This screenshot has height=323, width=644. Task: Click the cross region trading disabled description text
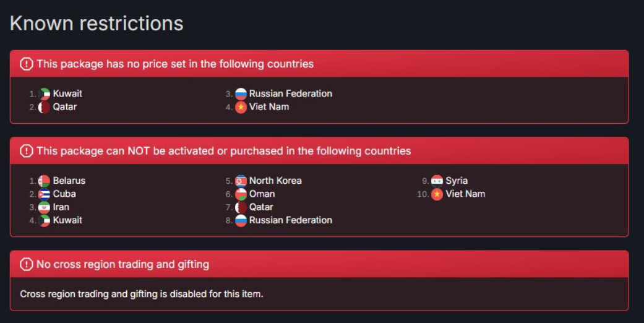click(141, 295)
